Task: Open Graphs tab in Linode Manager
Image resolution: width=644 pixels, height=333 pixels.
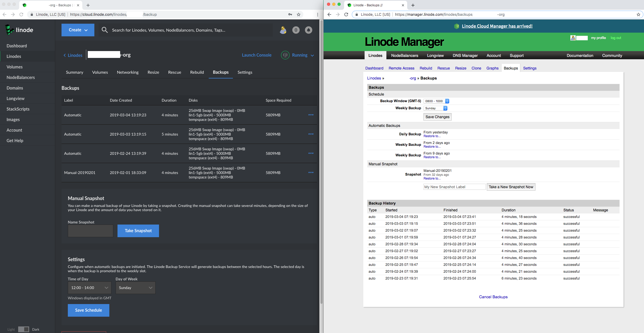Action: (x=492, y=68)
